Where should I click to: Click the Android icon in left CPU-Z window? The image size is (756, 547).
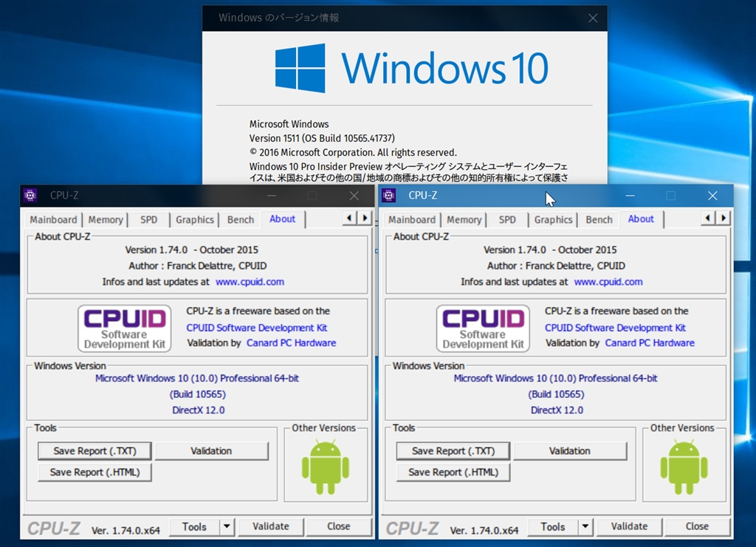(x=326, y=467)
